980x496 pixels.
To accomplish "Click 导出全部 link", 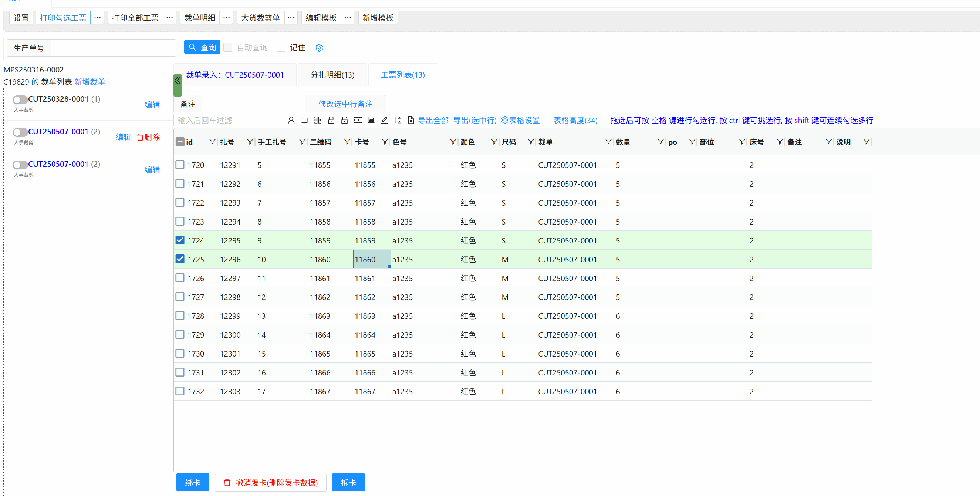I will (433, 120).
